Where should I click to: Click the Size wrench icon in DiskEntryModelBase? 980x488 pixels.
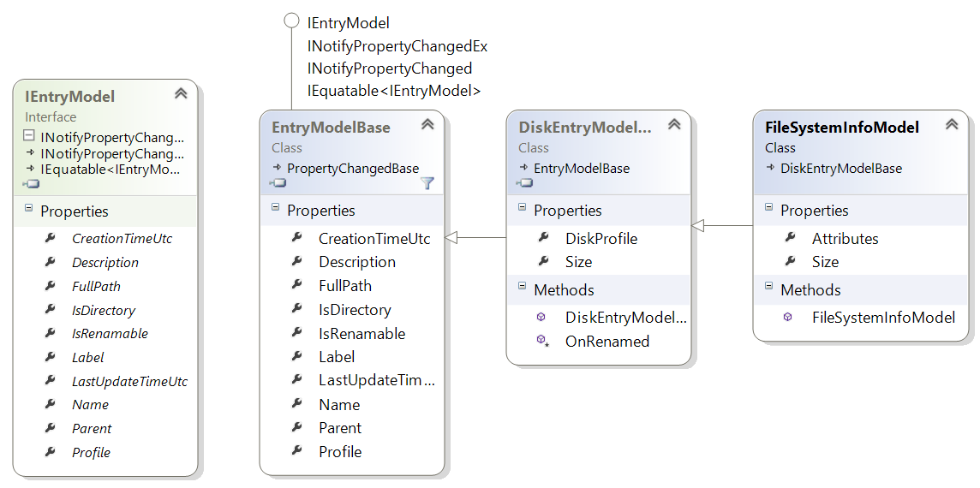(x=544, y=260)
